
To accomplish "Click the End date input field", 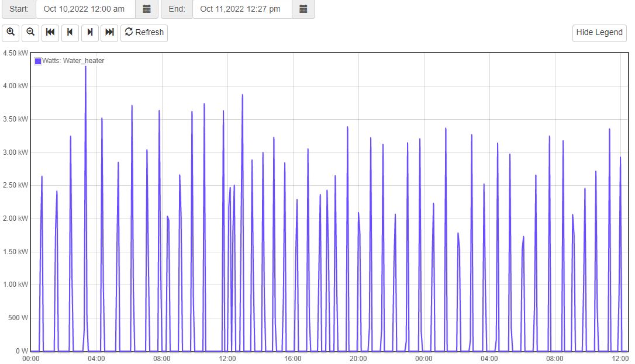I will (242, 9).
